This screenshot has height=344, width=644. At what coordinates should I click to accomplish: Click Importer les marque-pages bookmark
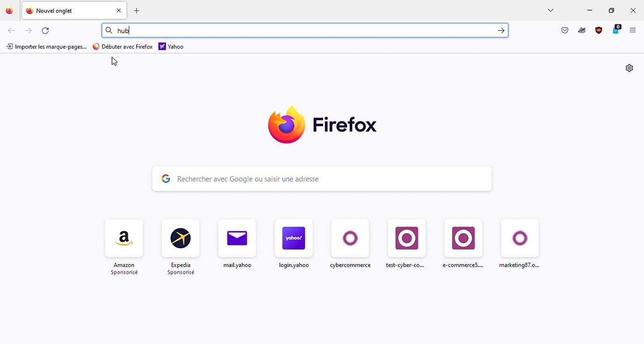tap(46, 47)
